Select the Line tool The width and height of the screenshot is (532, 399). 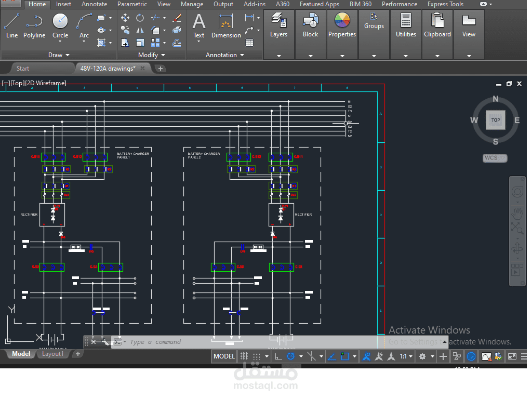(12, 26)
